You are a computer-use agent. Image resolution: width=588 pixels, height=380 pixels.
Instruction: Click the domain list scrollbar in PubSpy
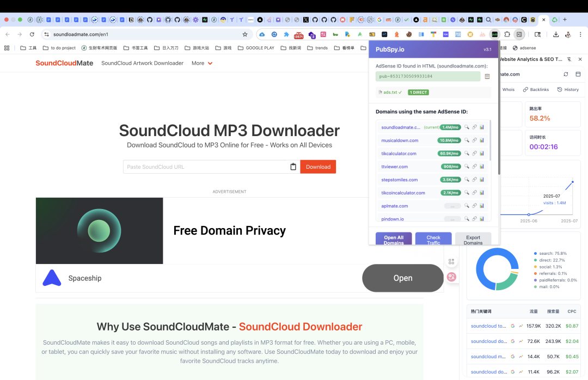490,140
